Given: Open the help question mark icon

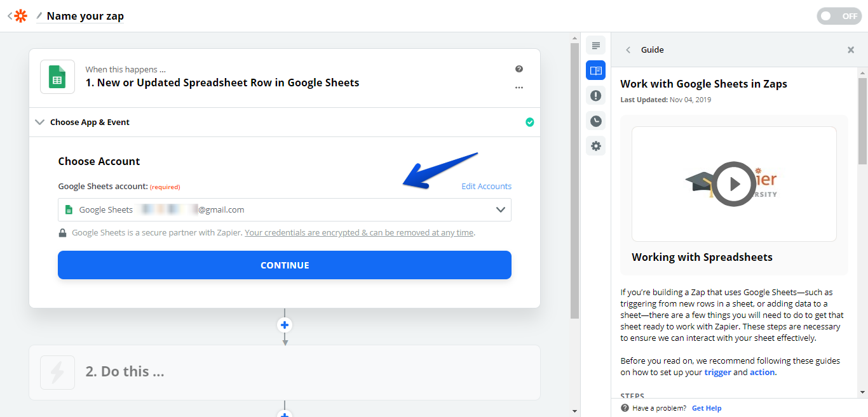Looking at the screenshot, I should (x=519, y=69).
